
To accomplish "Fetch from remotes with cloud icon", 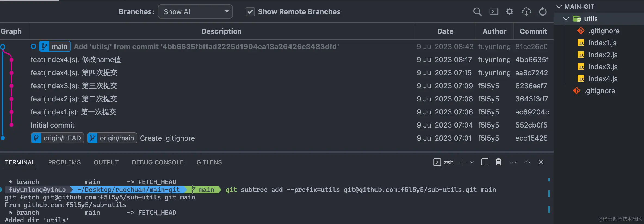I will (x=526, y=12).
